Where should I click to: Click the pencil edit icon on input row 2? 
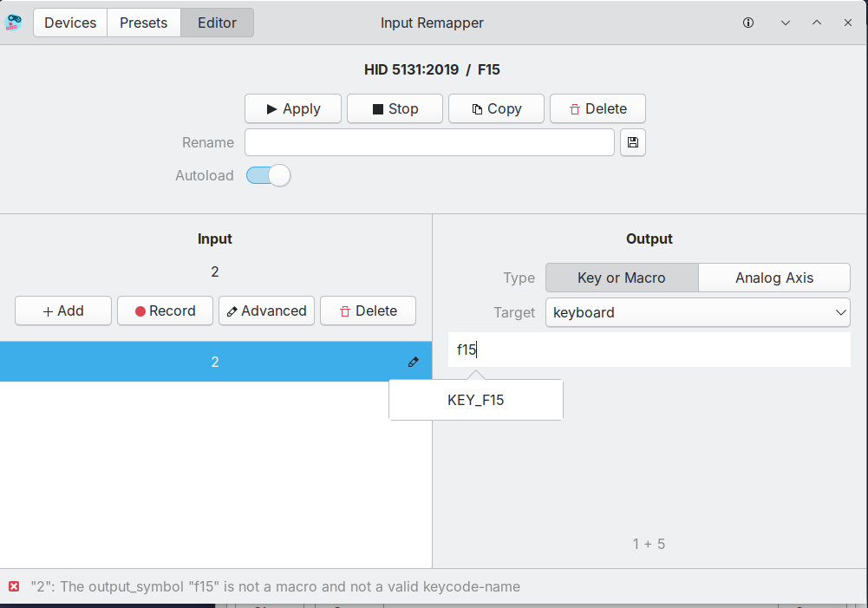[414, 362]
